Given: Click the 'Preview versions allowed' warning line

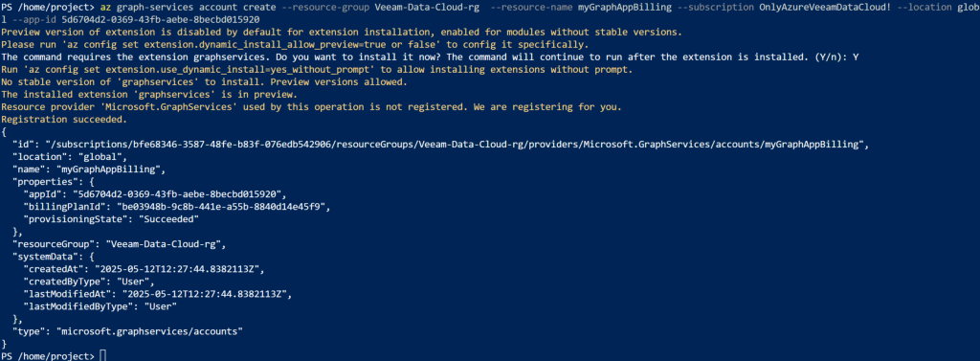Looking at the screenshot, I should coord(205,82).
